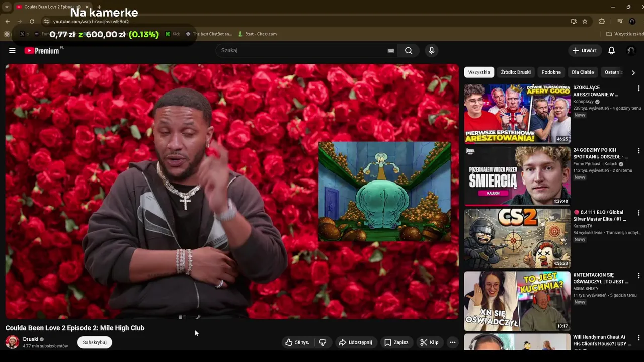Open options for the Fomo Podcast video
This screenshot has width=644, height=362.
tap(638, 151)
